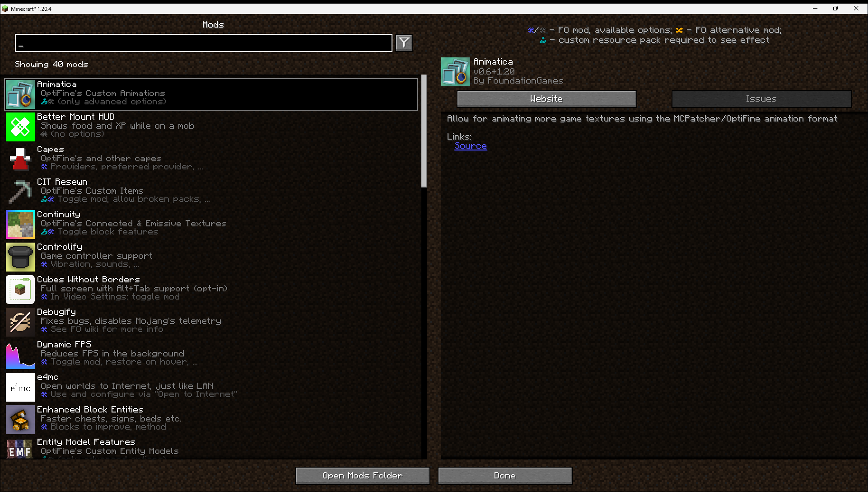Viewport: 868px width, 492px height.
Task: Click 'In Video Settings: toggle mod' line
Action: 115,297
